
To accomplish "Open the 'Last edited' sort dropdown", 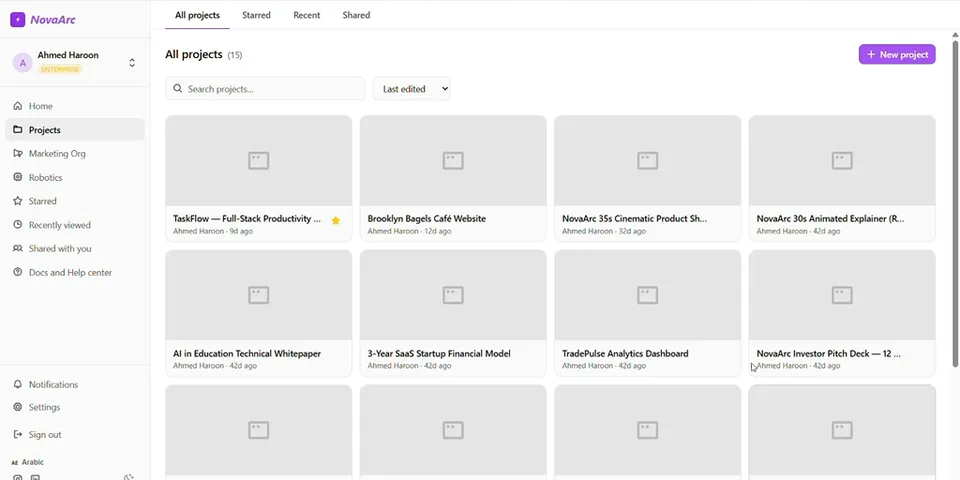I will [x=411, y=89].
